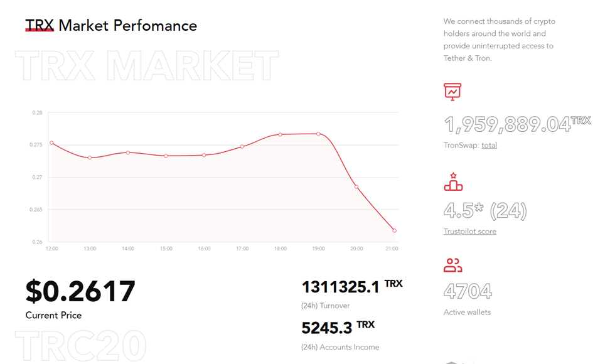
Task: Select the 15:00 data point on chart
Action: pos(166,156)
